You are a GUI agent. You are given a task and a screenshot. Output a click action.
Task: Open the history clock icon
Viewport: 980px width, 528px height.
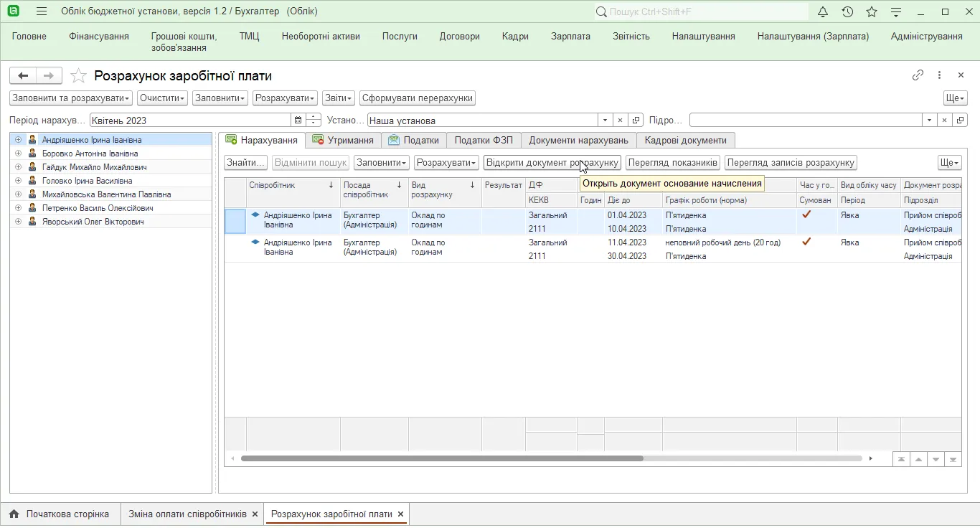[x=847, y=11]
